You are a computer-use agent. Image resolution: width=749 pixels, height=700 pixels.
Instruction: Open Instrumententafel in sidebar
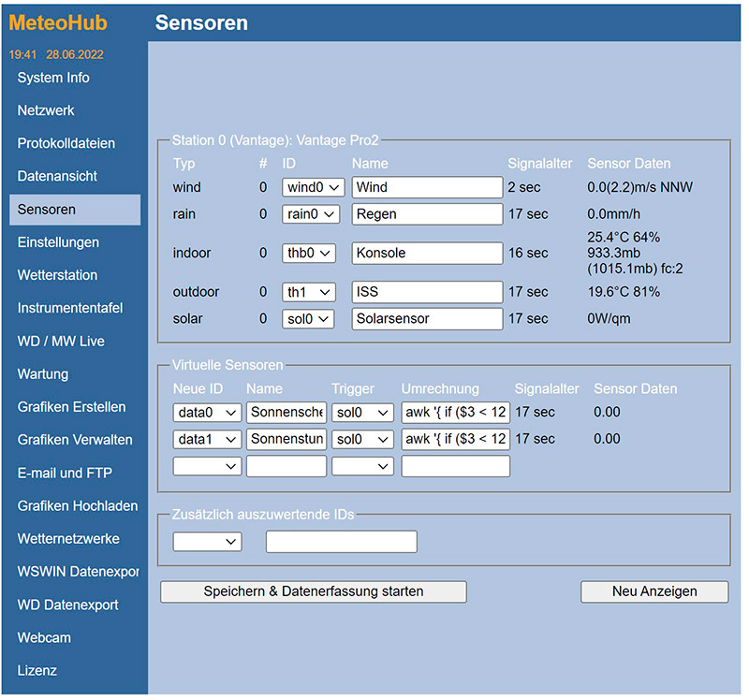pyautogui.click(x=69, y=309)
